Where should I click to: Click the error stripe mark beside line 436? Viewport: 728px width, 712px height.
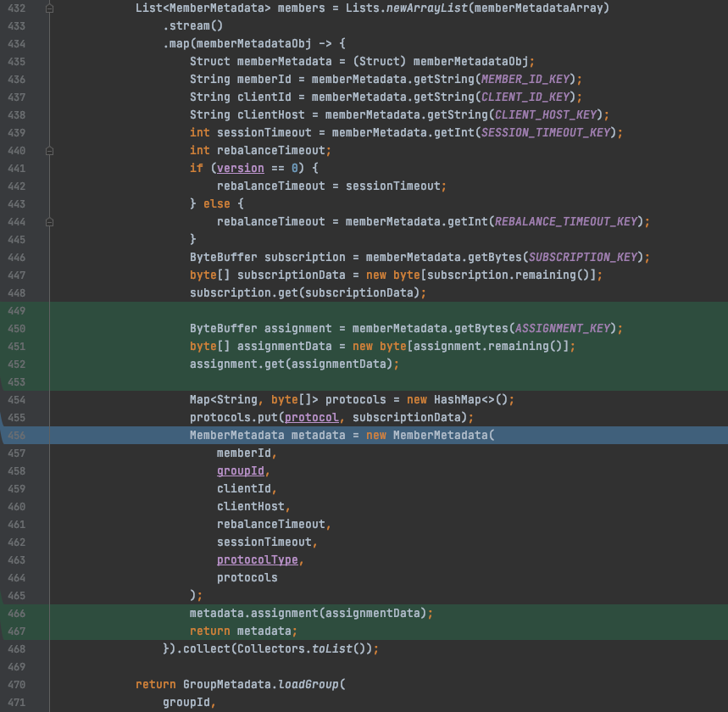coord(721,79)
